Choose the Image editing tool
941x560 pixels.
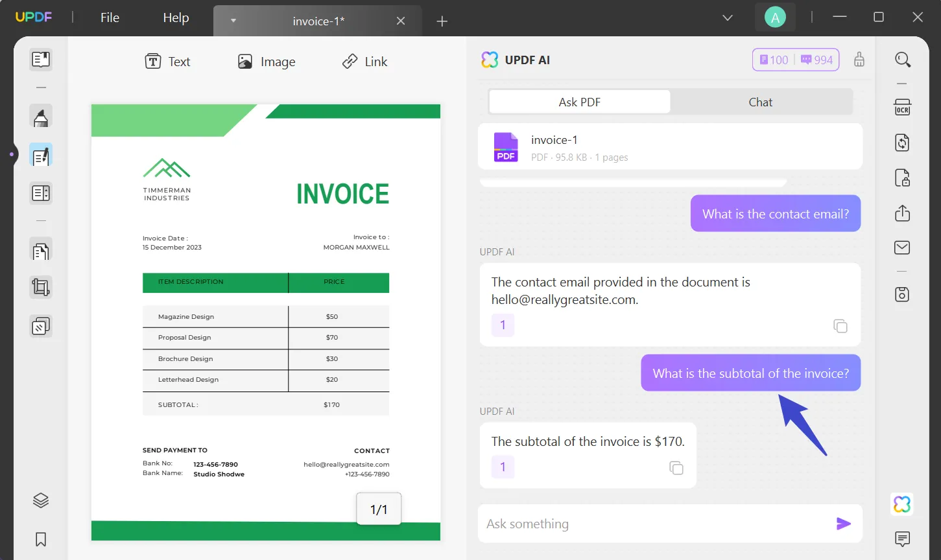click(x=267, y=62)
